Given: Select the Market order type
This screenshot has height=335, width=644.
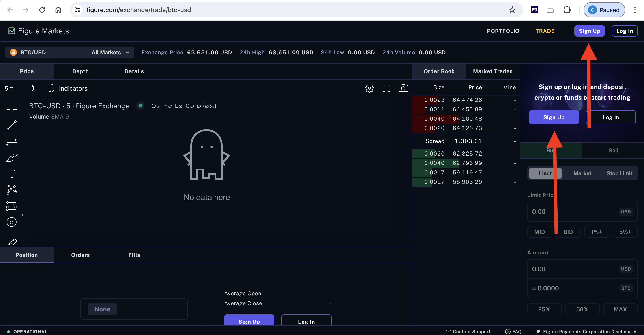Looking at the screenshot, I should pos(582,173).
